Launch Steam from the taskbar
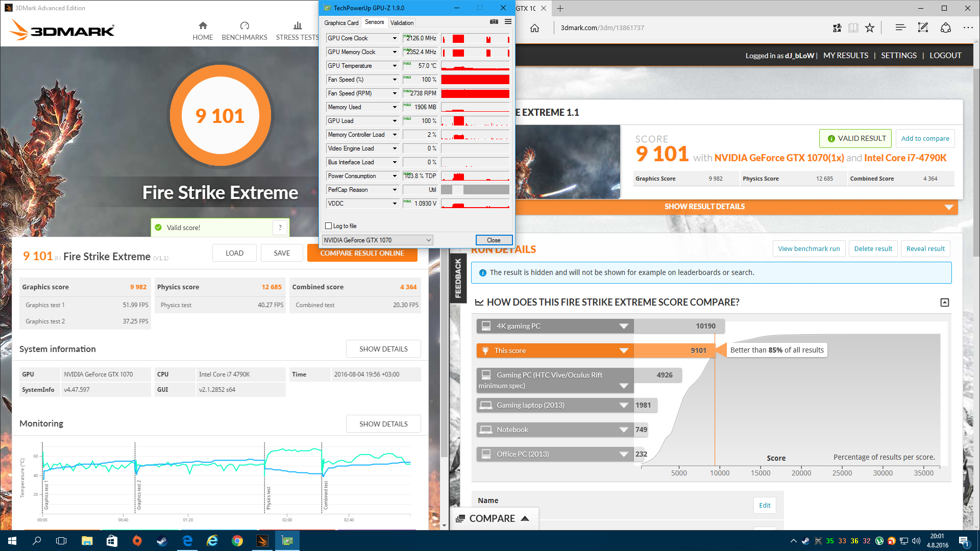Viewport: 980px width, 551px height. tap(162, 541)
